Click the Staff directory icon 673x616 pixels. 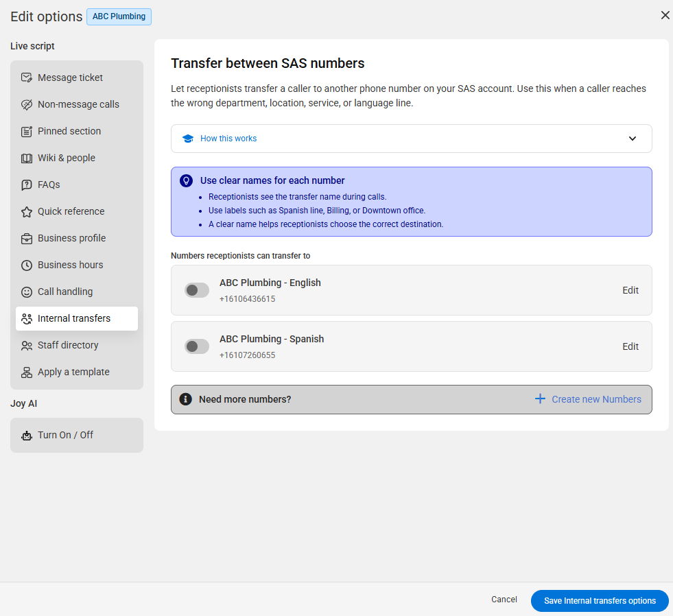27,346
